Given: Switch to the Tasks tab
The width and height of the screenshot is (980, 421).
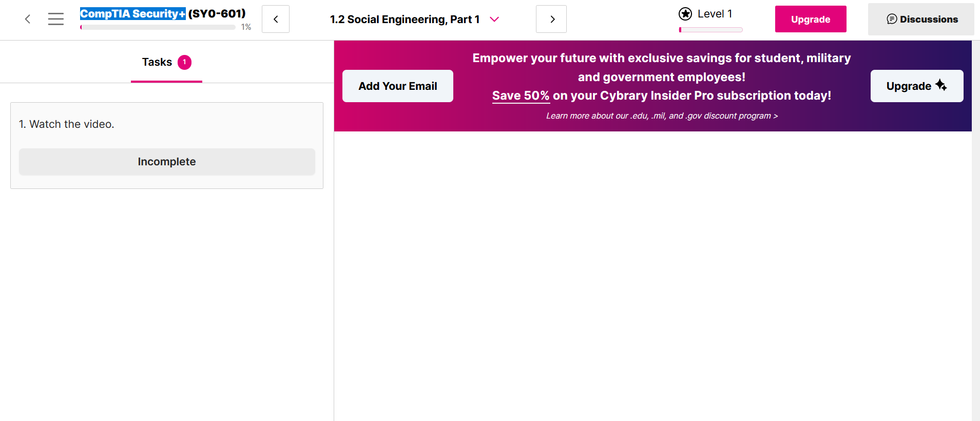Looking at the screenshot, I should point(157,62).
